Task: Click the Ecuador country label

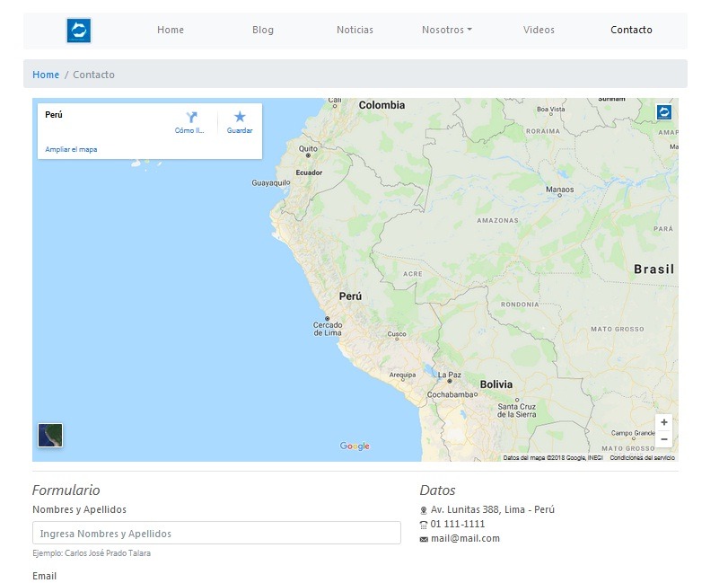Action: click(x=309, y=172)
